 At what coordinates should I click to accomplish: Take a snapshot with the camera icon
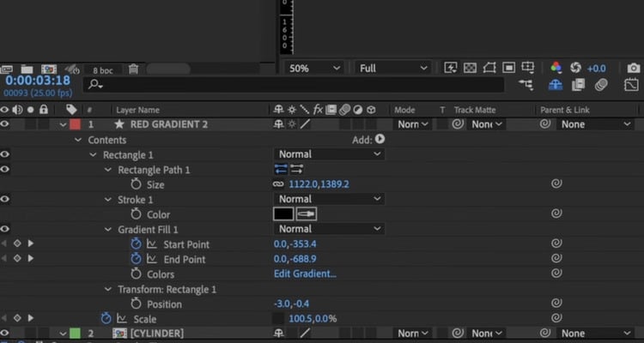[x=634, y=68]
